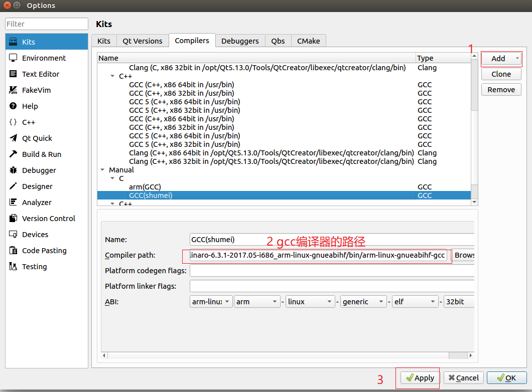Open the generic flavor dropdown
The height and width of the screenshot is (392, 532).
(363, 302)
